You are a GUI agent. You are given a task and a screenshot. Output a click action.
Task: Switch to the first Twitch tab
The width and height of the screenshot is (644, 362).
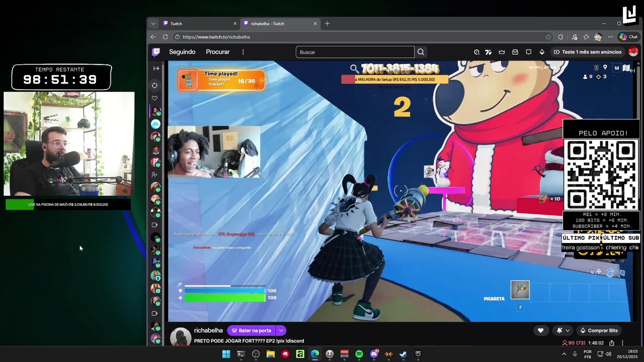[x=200, y=24]
